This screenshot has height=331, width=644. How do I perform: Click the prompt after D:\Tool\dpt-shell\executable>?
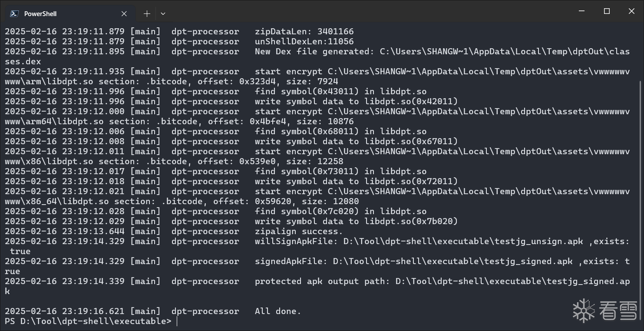(177, 321)
